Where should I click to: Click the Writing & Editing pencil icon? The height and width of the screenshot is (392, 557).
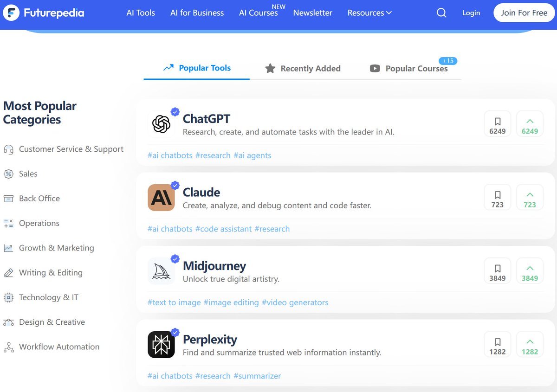click(8, 273)
